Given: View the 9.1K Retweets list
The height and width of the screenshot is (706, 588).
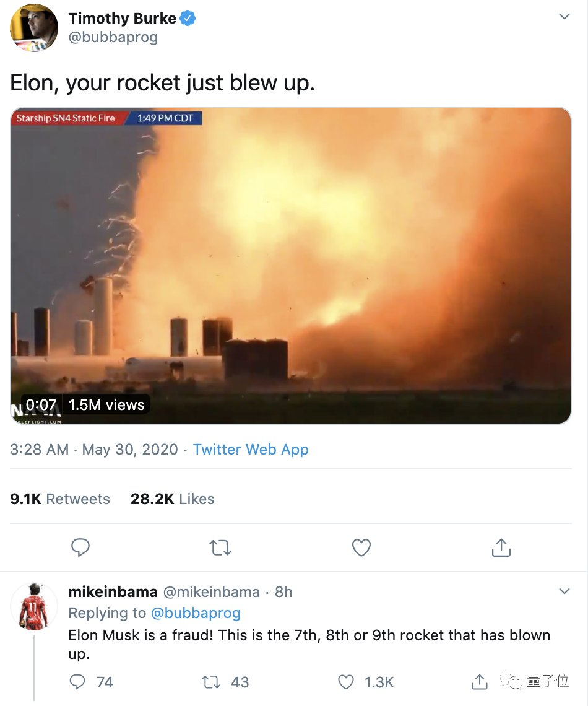Looking at the screenshot, I should click(60, 499).
